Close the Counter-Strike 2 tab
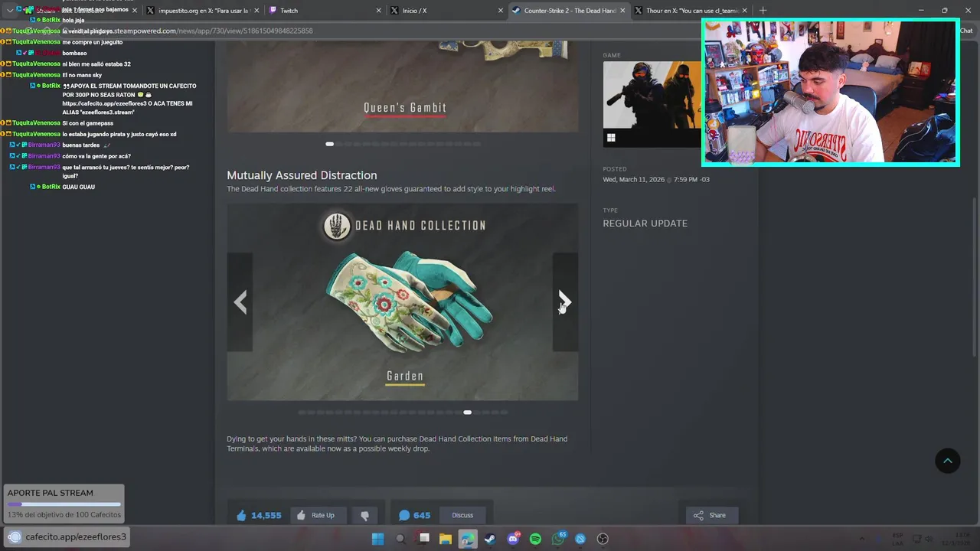The image size is (980, 551). pyautogui.click(x=622, y=11)
